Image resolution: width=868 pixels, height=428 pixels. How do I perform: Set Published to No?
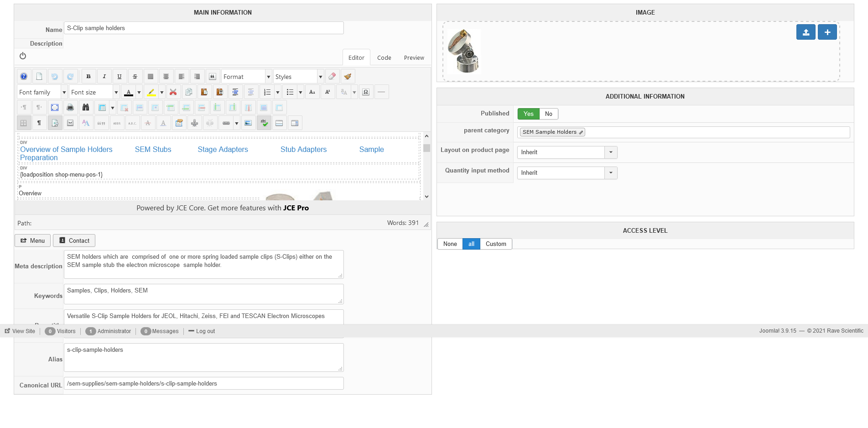coord(549,114)
